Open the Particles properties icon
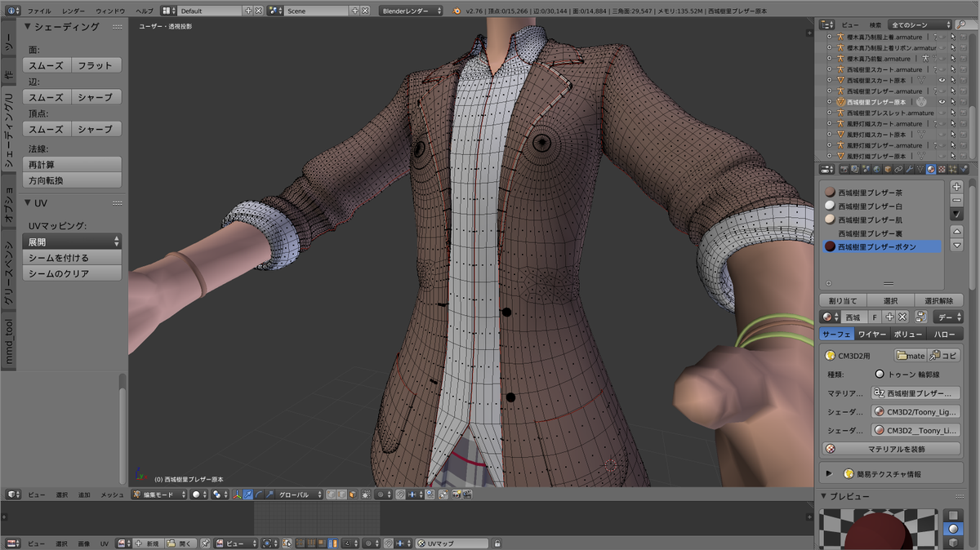 pos(953,169)
